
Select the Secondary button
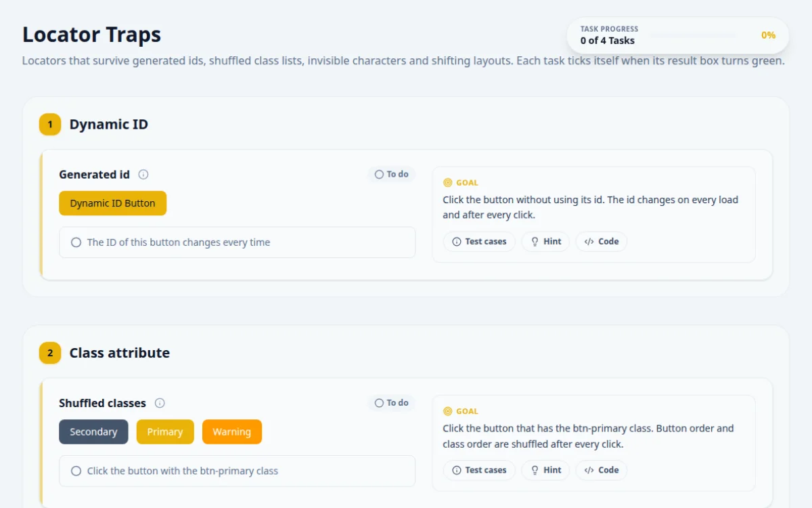93,432
